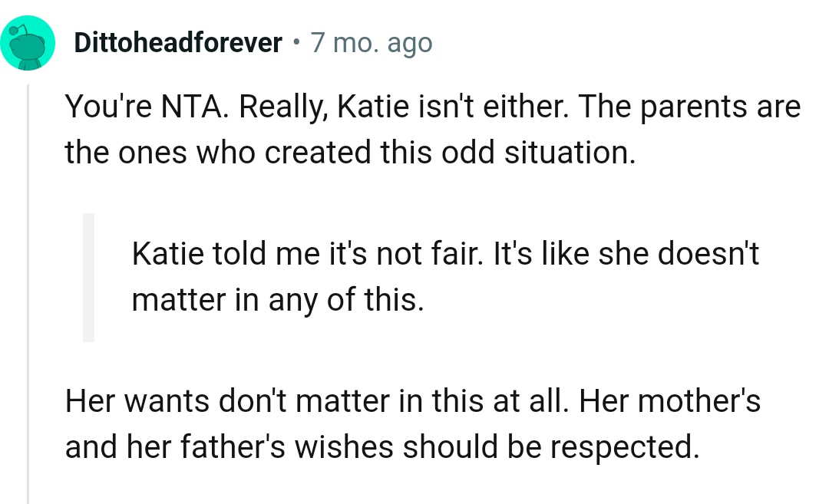
Task: Click the text 'the ones who created this odd situation'
Action: point(350,153)
